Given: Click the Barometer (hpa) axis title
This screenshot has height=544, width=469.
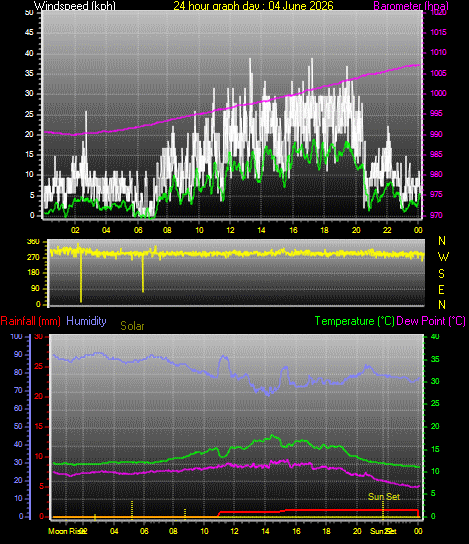Looking at the screenshot, I should click(411, 6).
